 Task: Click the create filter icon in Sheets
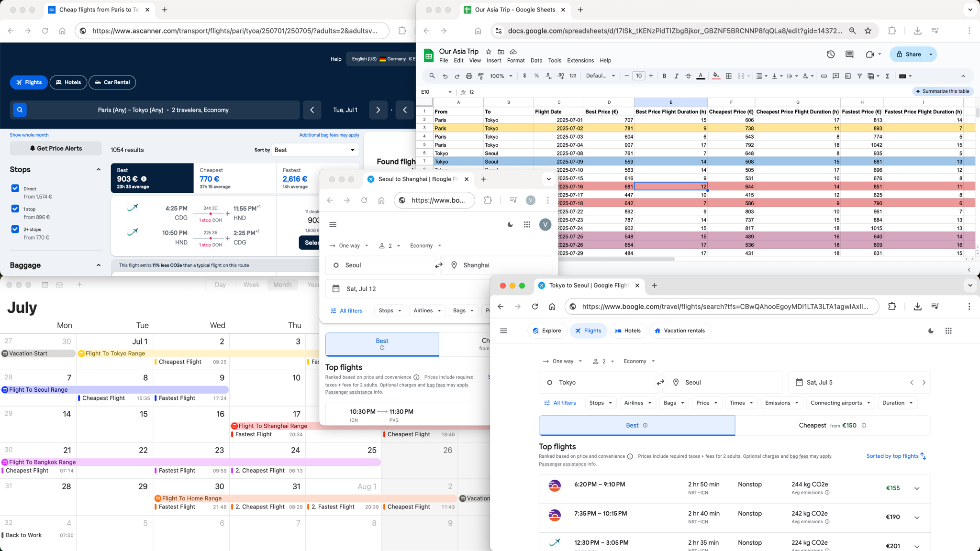859,76
